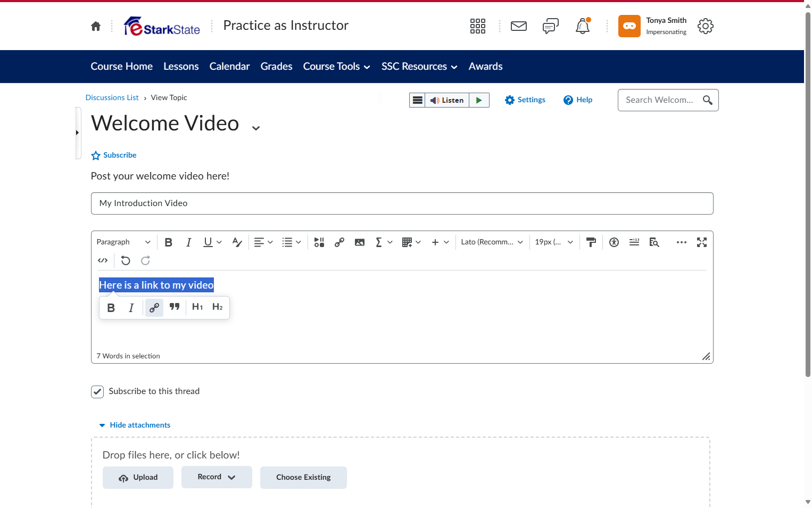Open the Lato font family dropdown
Screen dimensions: 812x508
tap(492, 242)
